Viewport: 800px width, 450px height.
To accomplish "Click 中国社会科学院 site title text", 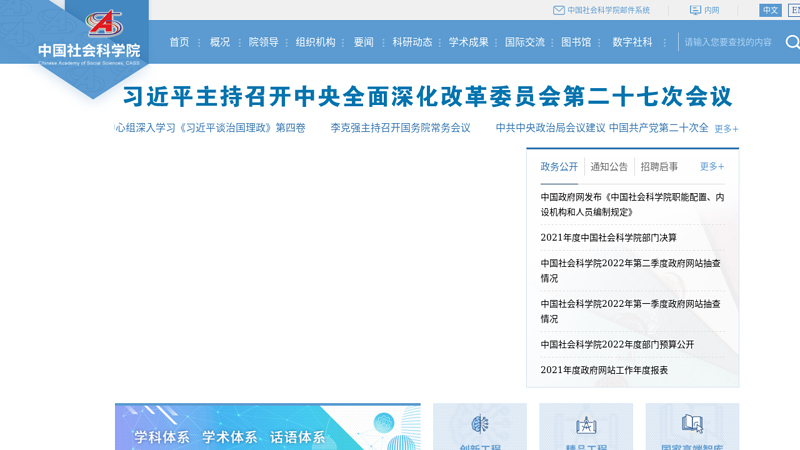I will coord(89,51).
